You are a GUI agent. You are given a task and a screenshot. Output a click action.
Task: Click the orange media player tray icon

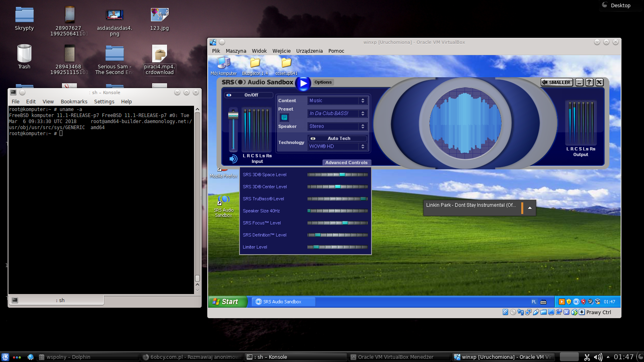(561, 302)
